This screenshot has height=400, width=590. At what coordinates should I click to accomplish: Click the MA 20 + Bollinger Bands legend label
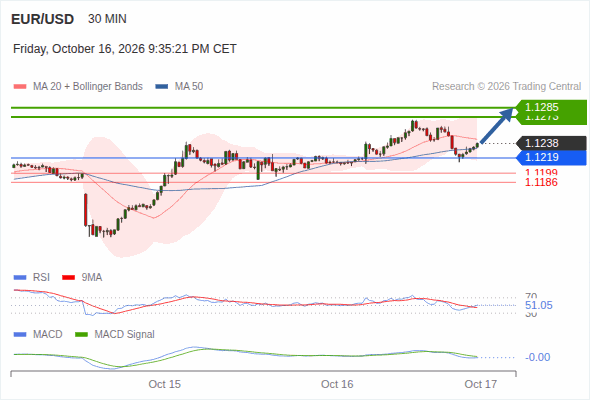(88, 87)
